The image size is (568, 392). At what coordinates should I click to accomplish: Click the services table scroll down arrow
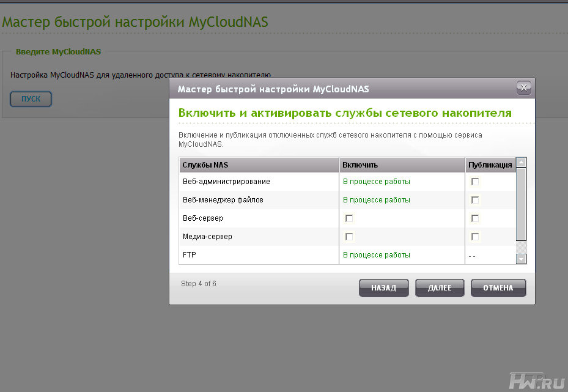tap(521, 259)
